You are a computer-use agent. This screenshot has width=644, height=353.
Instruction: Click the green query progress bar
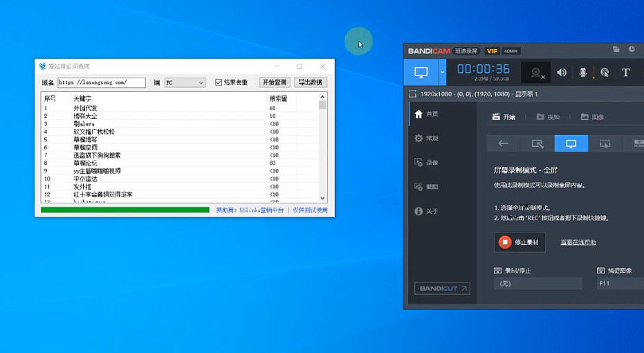pyautogui.click(x=125, y=210)
